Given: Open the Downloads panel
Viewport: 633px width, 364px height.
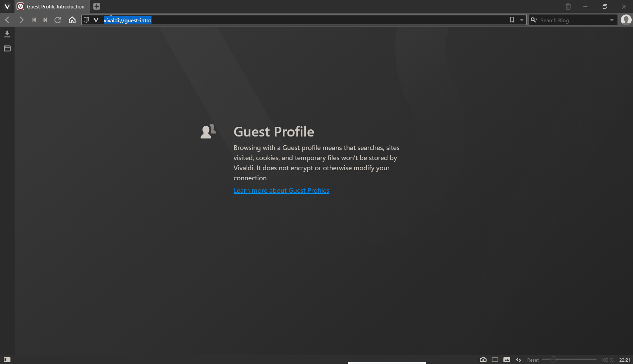Looking at the screenshot, I should tap(7, 34).
